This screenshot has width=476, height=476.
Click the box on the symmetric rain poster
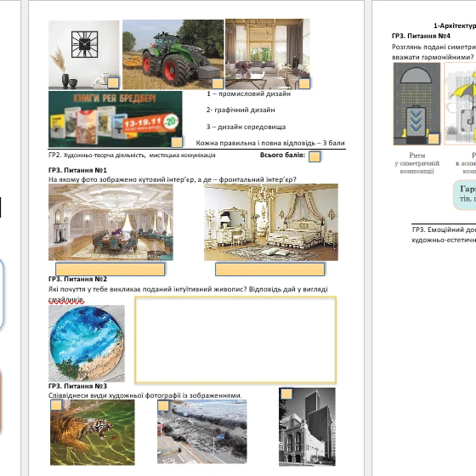(433, 139)
